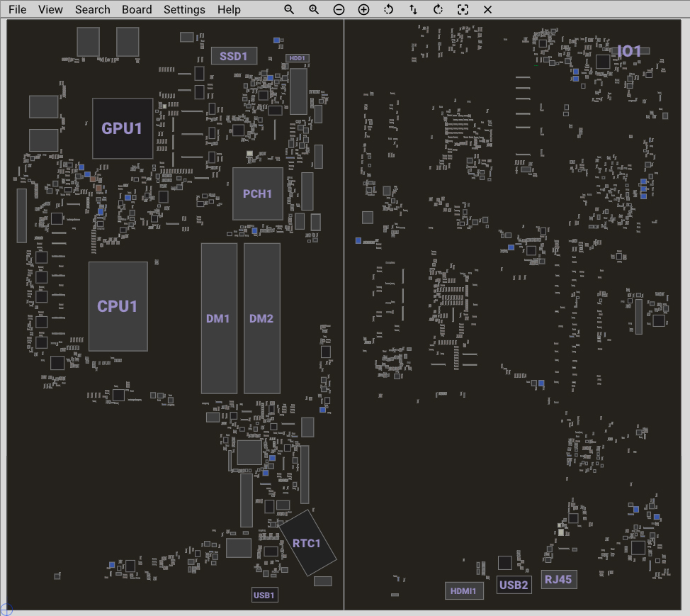This screenshot has height=616, width=690.
Task: Flip the board using up-down arrows icon
Action: point(413,10)
